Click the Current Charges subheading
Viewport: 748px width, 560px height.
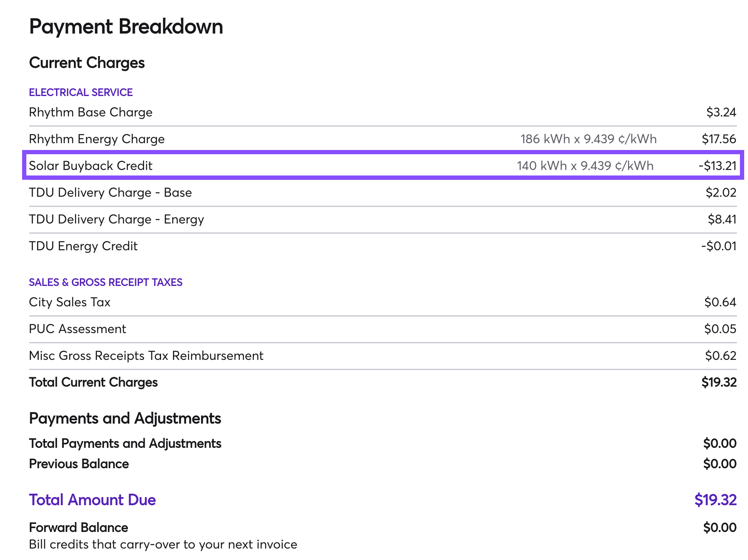click(x=87, y=63)
